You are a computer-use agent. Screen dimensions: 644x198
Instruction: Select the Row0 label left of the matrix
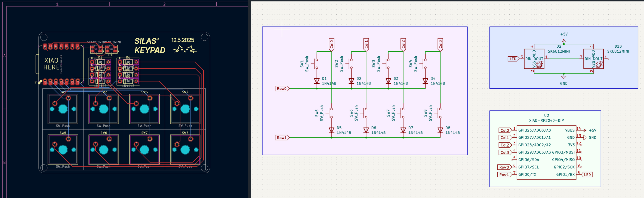click(282, 88)
